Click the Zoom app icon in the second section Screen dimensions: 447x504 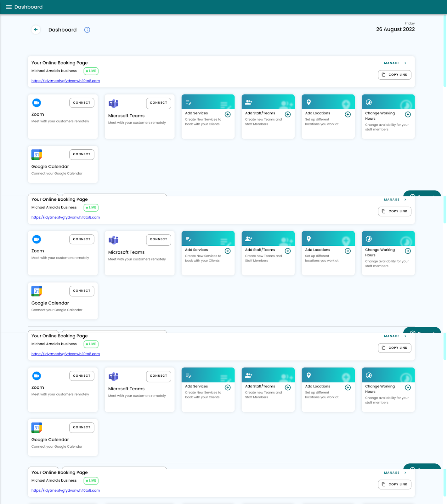37,239
